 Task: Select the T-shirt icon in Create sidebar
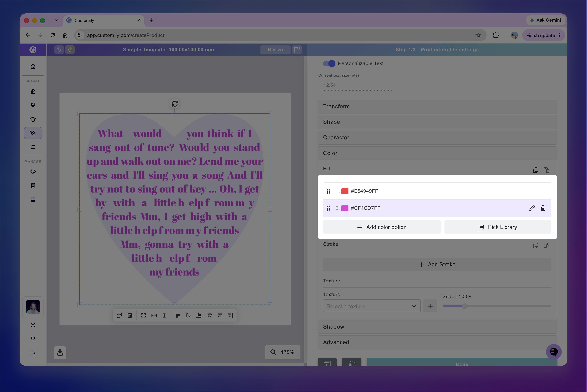tap(33, 119)
